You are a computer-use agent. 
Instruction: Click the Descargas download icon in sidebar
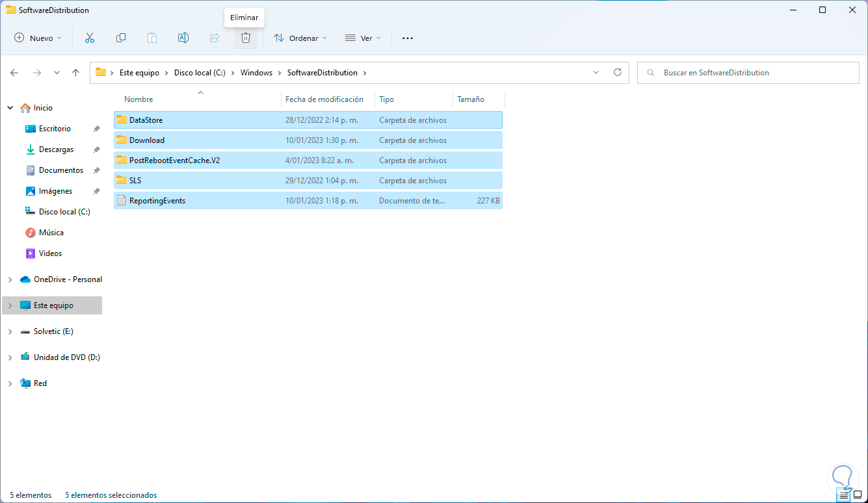pyautogui.click(x=30, y=149)
